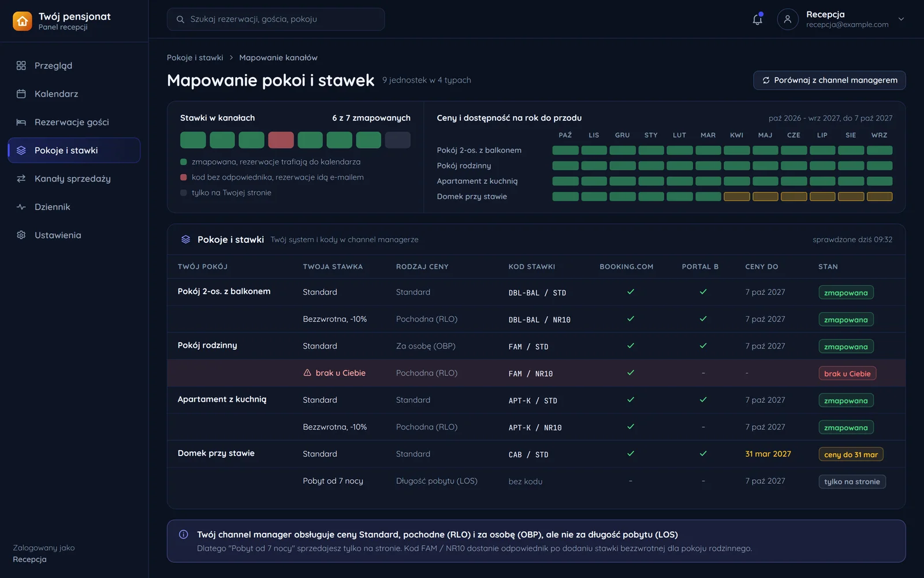The image size is (924, 578).
Task: Click the pulse icon for Dziennik
Action: (x=21, y=207)
